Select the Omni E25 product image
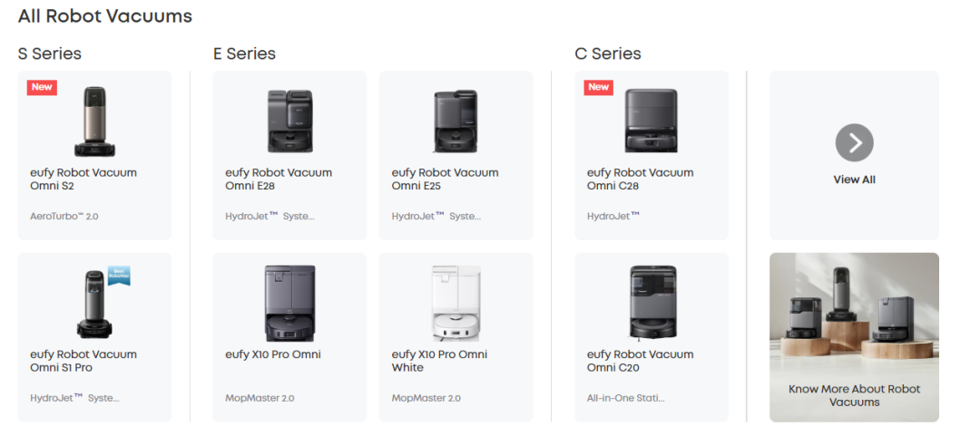Viewport: 980px width, 446px height. pos(456,121)
